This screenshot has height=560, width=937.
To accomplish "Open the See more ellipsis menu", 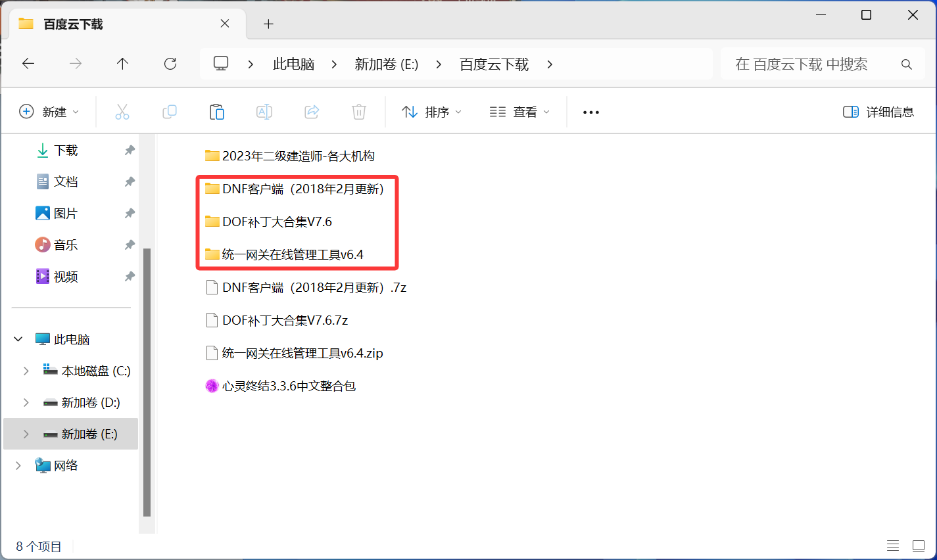I will 590,111.
